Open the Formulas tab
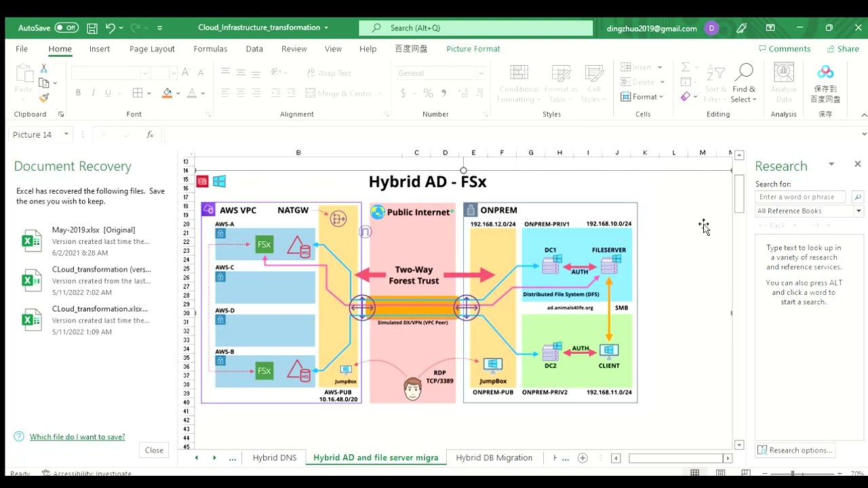This screenshot has height=488, width=868. pyautogui.click(x=210, y=49)
